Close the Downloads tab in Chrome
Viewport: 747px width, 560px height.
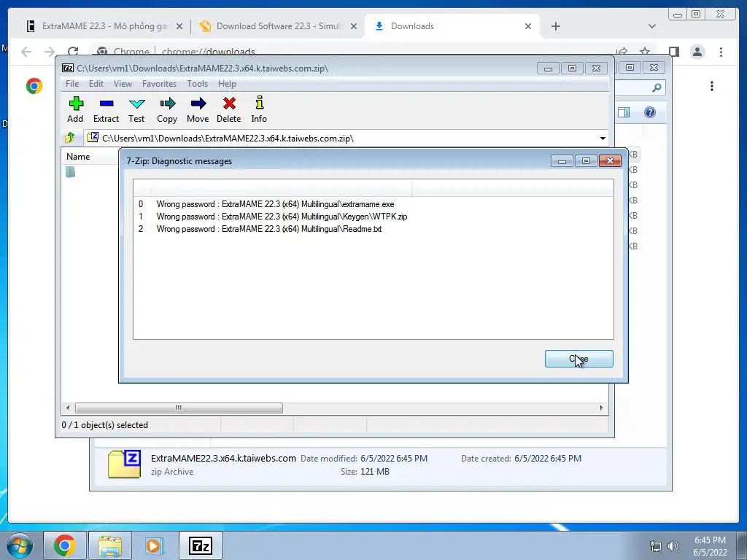point(528,26)
